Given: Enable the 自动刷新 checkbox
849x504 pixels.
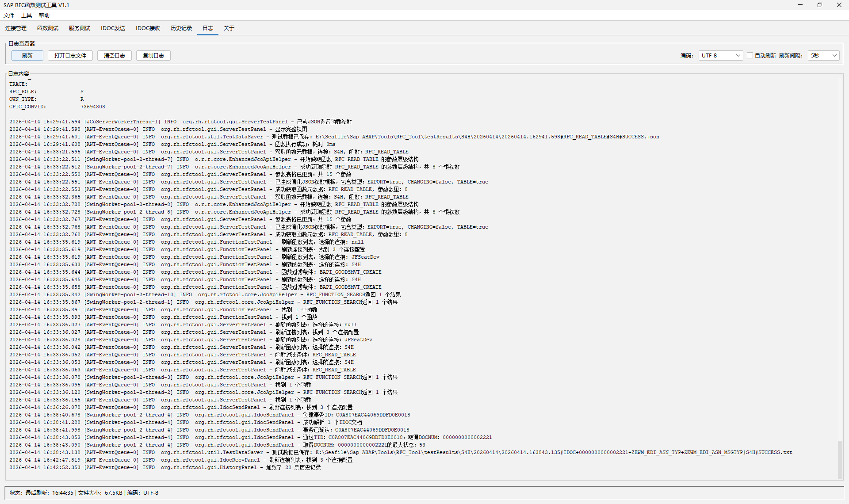Looking at the screenshot, I should click(750, 56).
